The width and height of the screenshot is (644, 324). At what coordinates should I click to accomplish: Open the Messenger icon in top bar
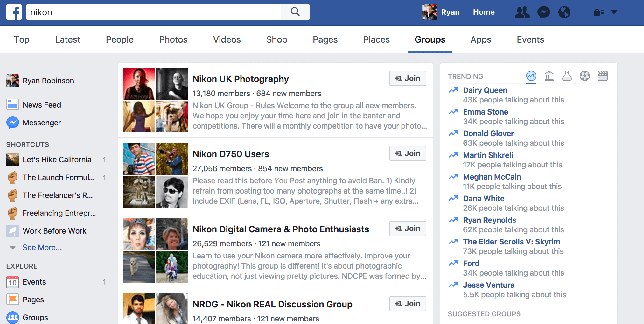(544, 12)
